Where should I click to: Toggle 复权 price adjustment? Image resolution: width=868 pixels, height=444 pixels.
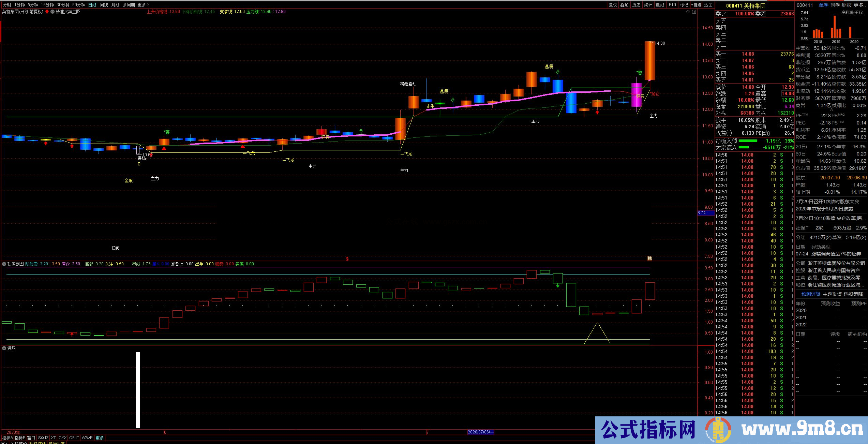click(613, 5)
